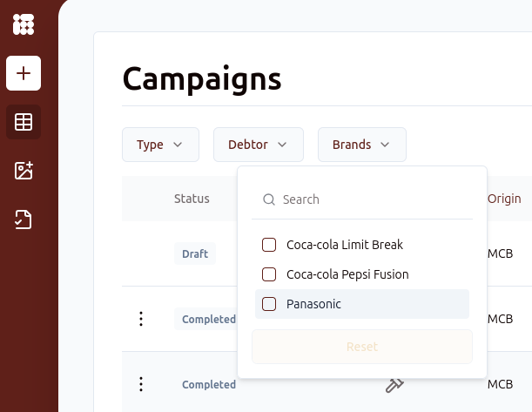Open the add image sidebar icon
Image resolution: width=532 pixels, height=412 pixels.
coord(24,171)
